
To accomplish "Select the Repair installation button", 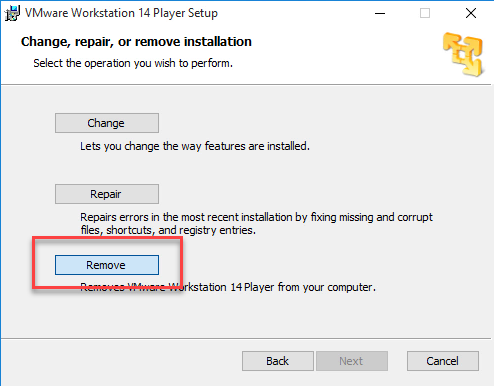I will [x=107, y=194].
